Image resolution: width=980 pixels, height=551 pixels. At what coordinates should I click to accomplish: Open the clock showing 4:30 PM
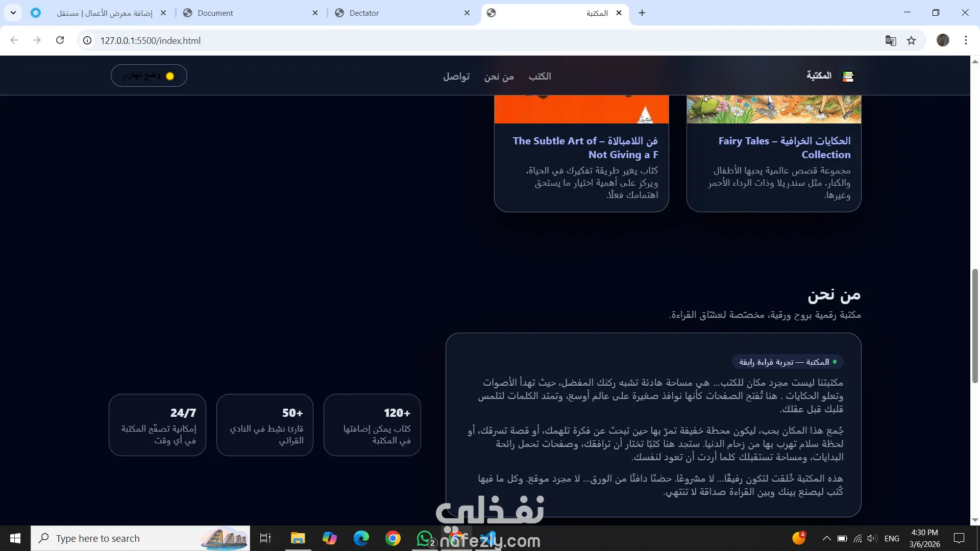[x=924, y=538]
